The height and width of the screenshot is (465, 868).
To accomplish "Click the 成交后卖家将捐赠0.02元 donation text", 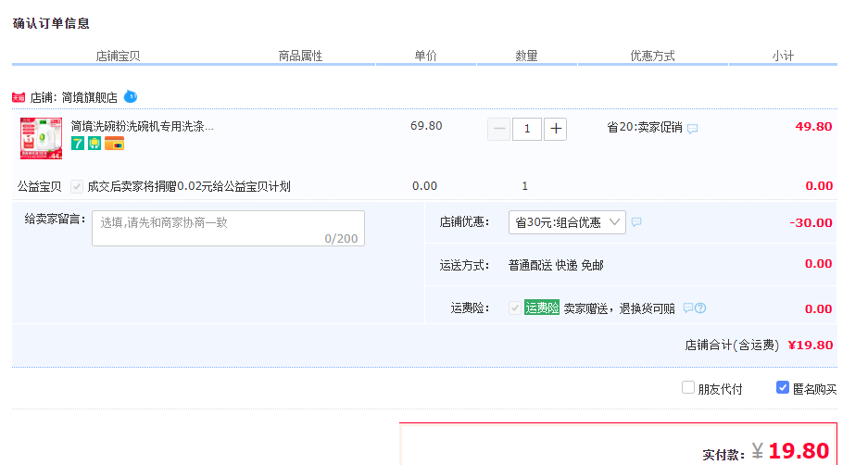I will [189, 186].
